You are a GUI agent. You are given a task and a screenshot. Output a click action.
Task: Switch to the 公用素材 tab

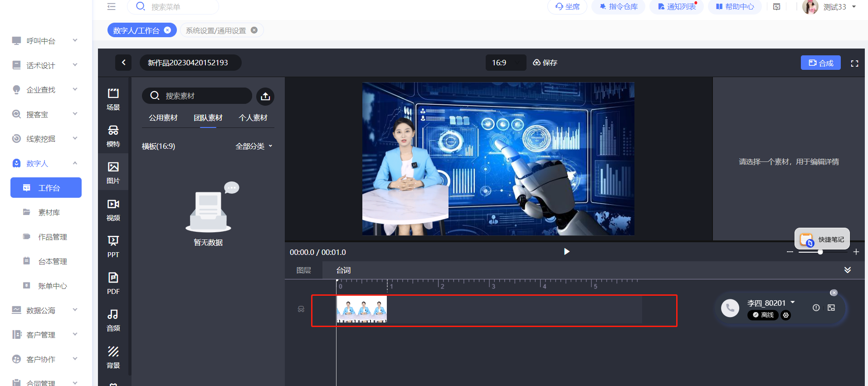point(163,118)
